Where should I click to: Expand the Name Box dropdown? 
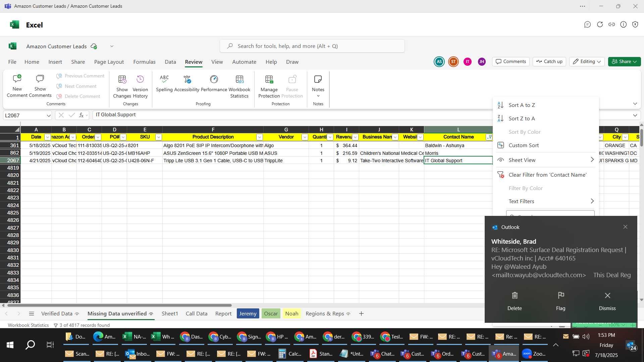49,116
